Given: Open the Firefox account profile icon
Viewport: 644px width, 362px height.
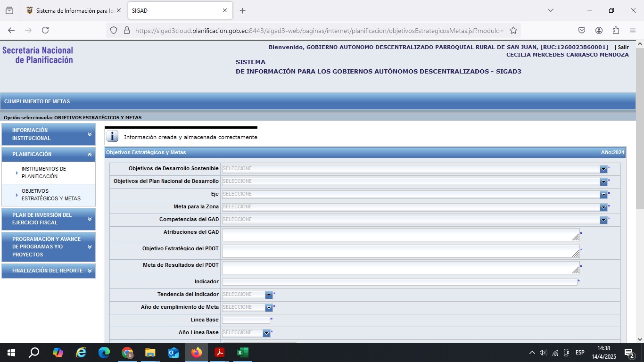Looking at the screenshot, I should click(599, 30).
